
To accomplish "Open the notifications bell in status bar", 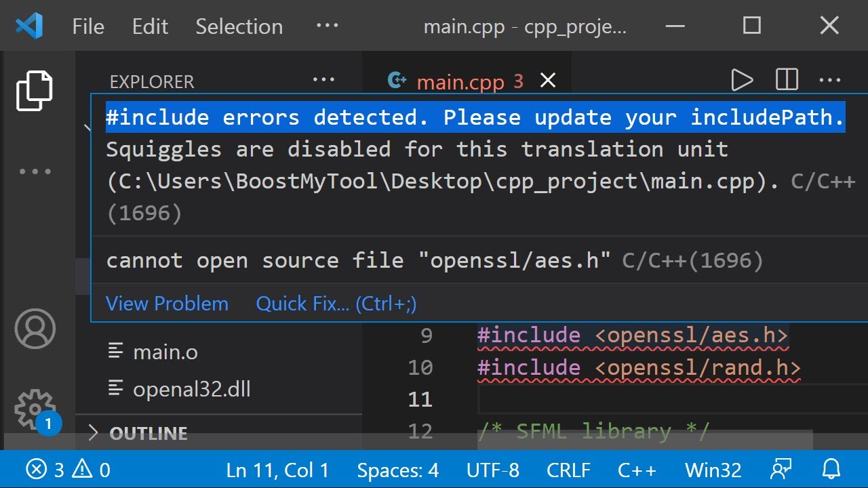I will point(831,469).
